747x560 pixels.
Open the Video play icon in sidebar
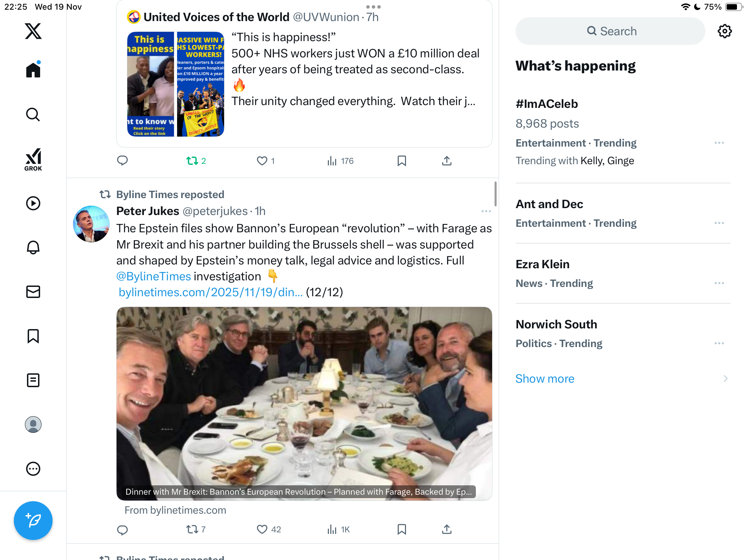click(x=33, y=203)
